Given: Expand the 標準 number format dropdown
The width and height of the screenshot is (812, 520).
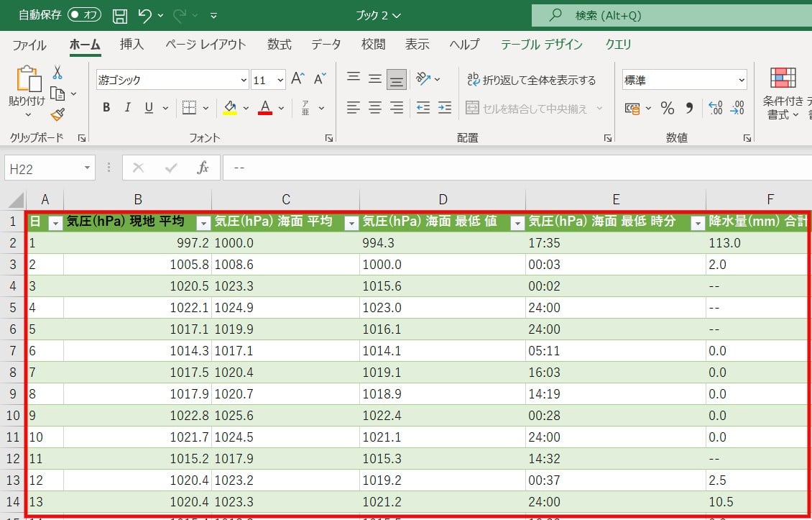Looking at the screenshot, I should (x=742, y=79).
